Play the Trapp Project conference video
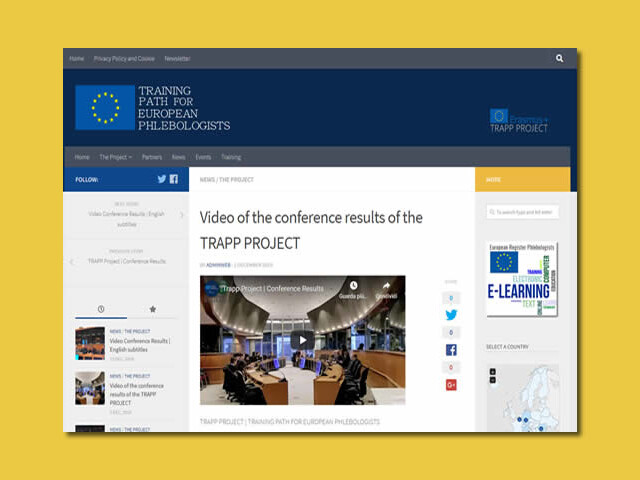Viewport: 640px width, 480px height. pos(302,340)
